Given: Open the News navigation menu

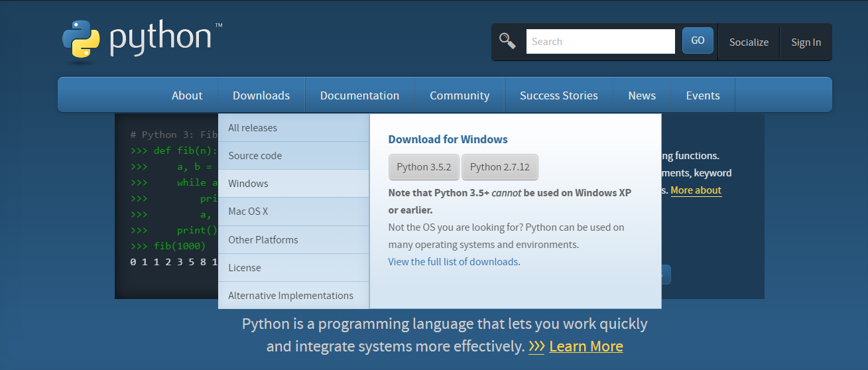Looking at the screenshot, I should (642, 95).
